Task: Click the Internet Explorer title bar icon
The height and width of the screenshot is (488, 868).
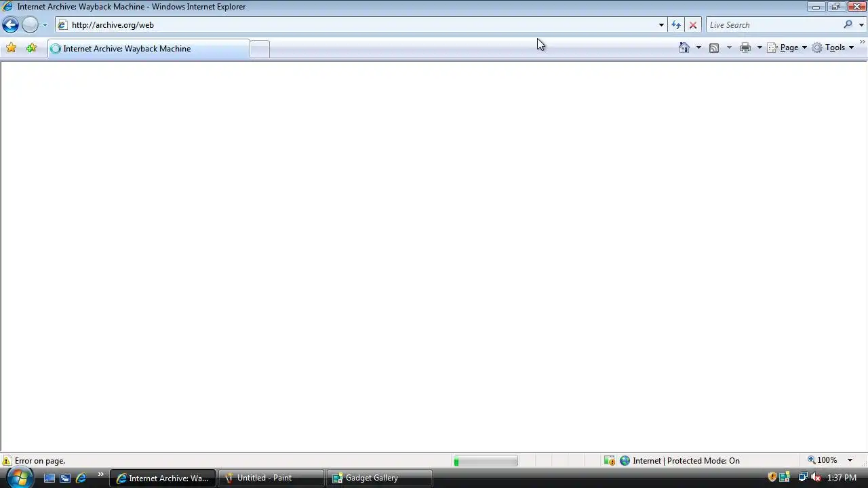Action: 8,7
